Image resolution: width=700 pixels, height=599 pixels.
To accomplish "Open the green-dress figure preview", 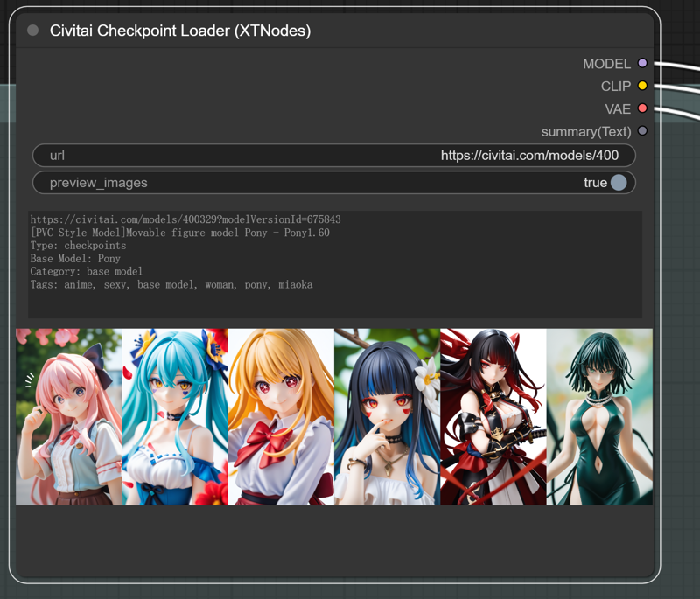I will click(x=599, y=417).
